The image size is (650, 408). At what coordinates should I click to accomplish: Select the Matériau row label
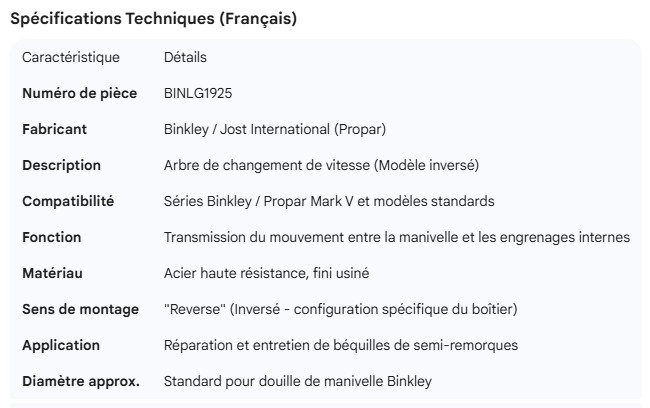(x=53, y=274)
